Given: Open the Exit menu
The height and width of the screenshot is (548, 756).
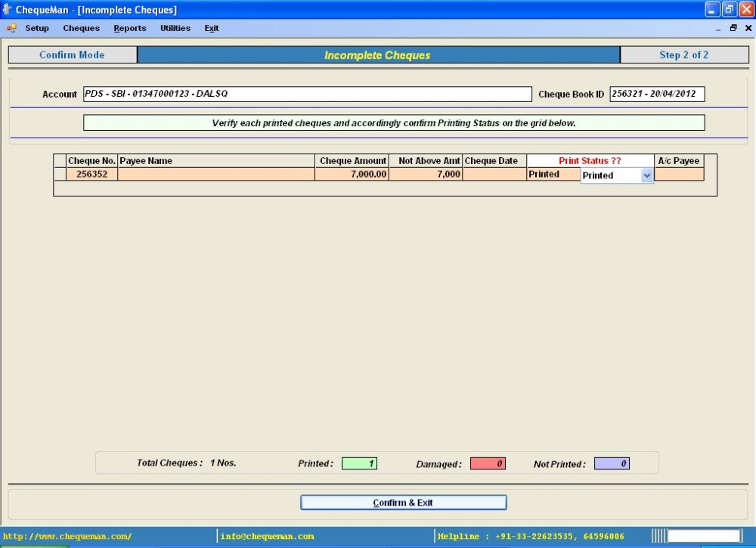Looking at the screenshot, I should coord(211,28).
